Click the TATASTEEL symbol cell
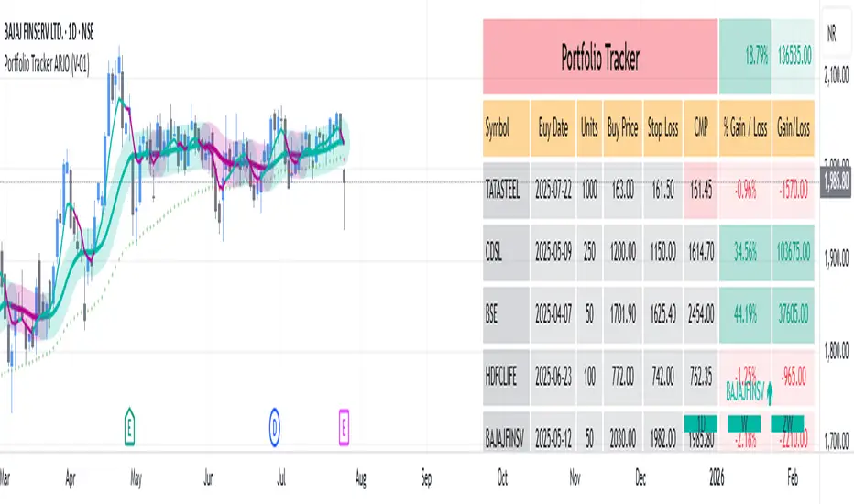Screen dimensions: 854x504 click(x=506, y=191)
